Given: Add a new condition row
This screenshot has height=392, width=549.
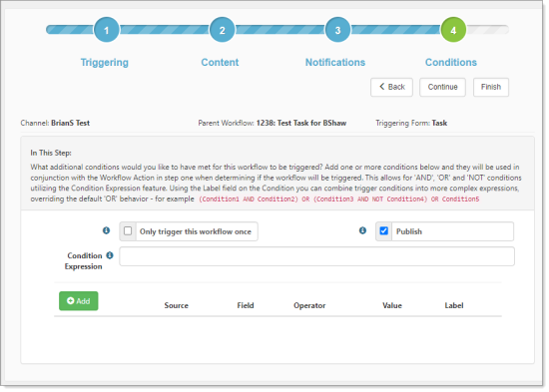Looking at the screenshot, I should tap(79, 301).
